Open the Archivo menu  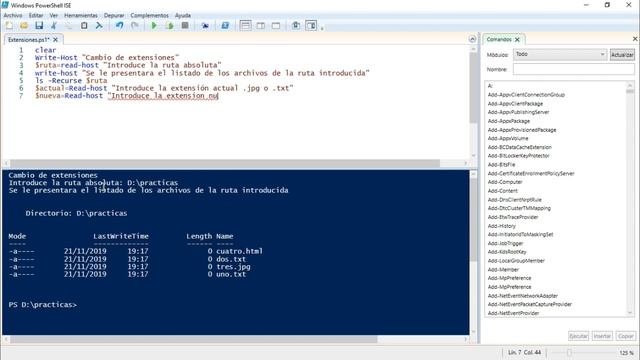tap(13, 15)
